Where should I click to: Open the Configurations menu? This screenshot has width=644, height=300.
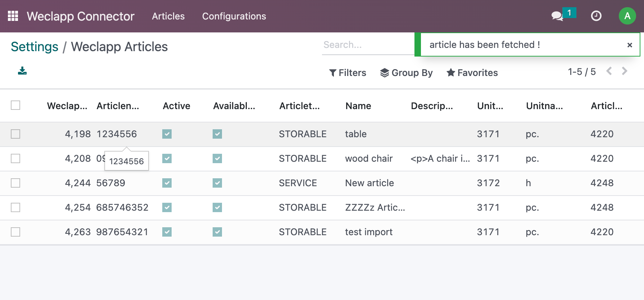(234, 16)
